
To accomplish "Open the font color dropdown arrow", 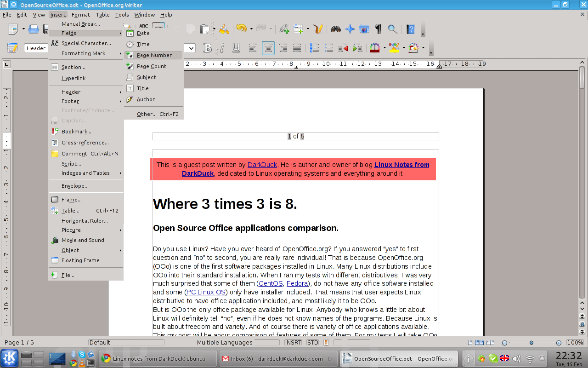I will (384, 48).
